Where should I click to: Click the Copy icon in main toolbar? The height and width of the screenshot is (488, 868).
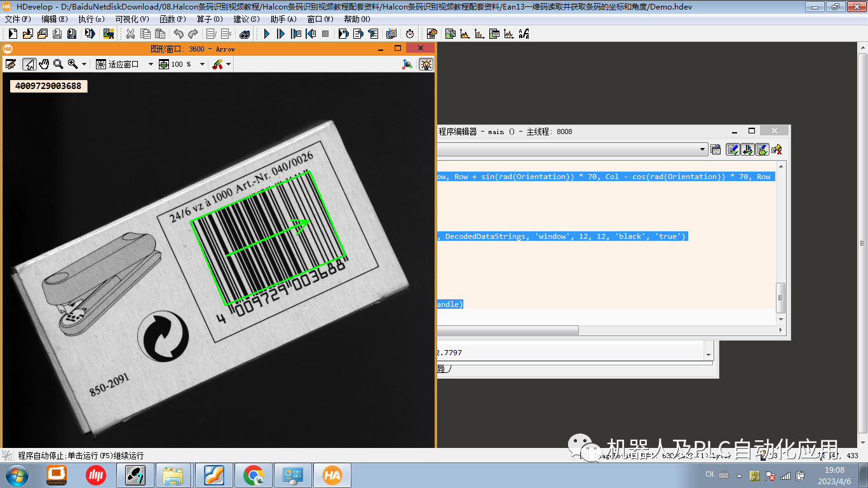[146, 34]
